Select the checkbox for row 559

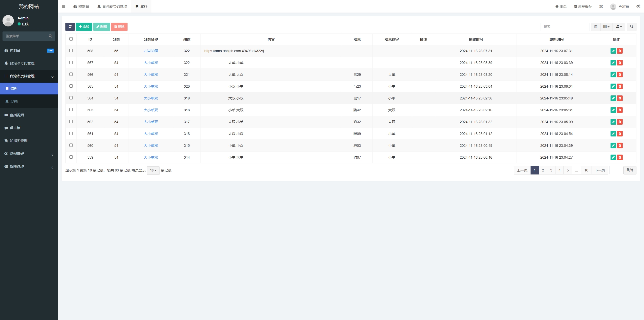pyautogui.click(x=71, y=157)
